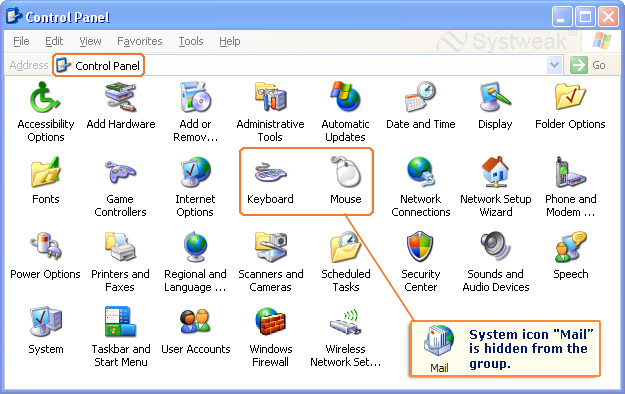Select the Scheduled Tasks icon

pos(345,247)
